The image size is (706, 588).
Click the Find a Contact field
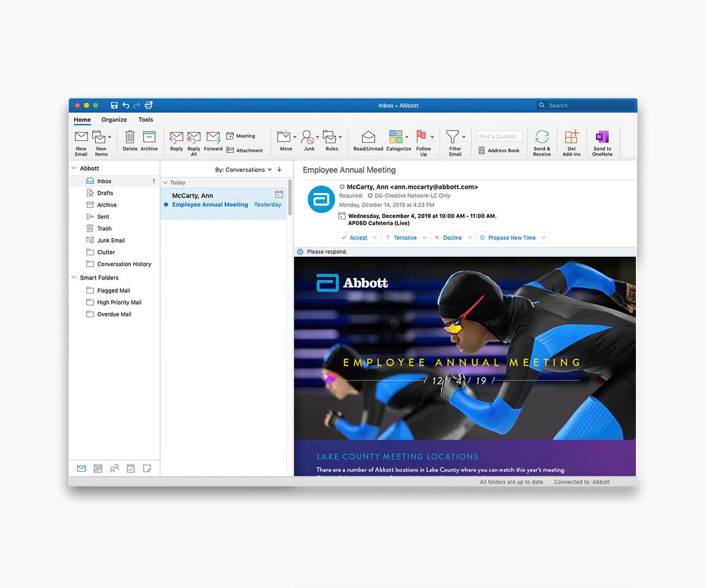[499, 136]
